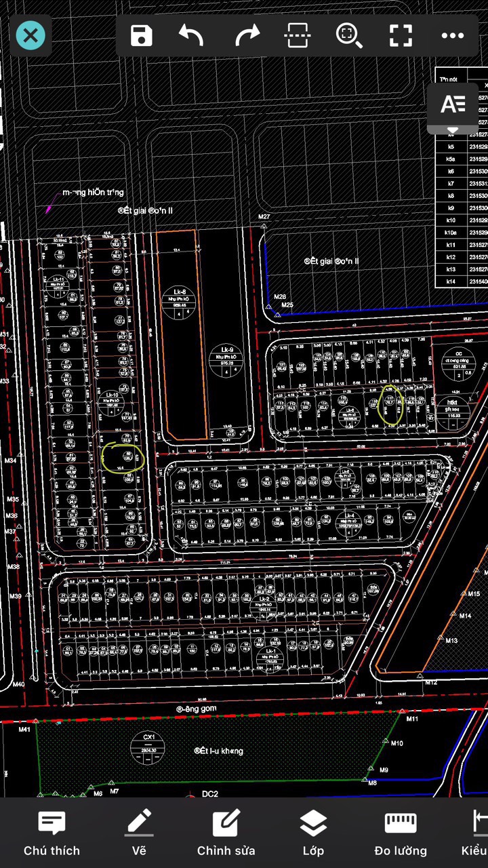Open the Chú thích annotation tab
Viewport: 488px width, 868px height.
(x=52, y=833)
